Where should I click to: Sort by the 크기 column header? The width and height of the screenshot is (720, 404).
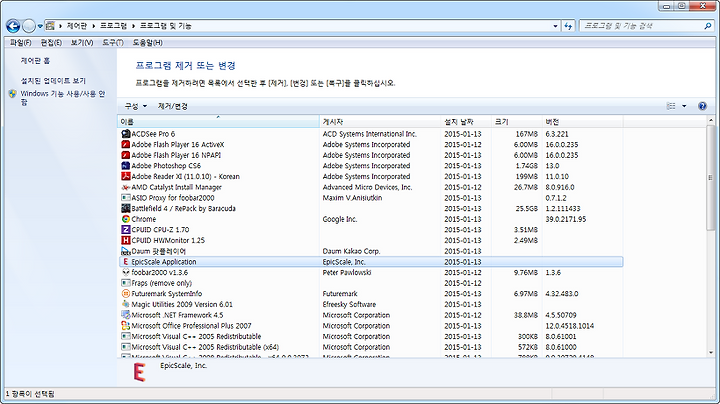point(517,122)
